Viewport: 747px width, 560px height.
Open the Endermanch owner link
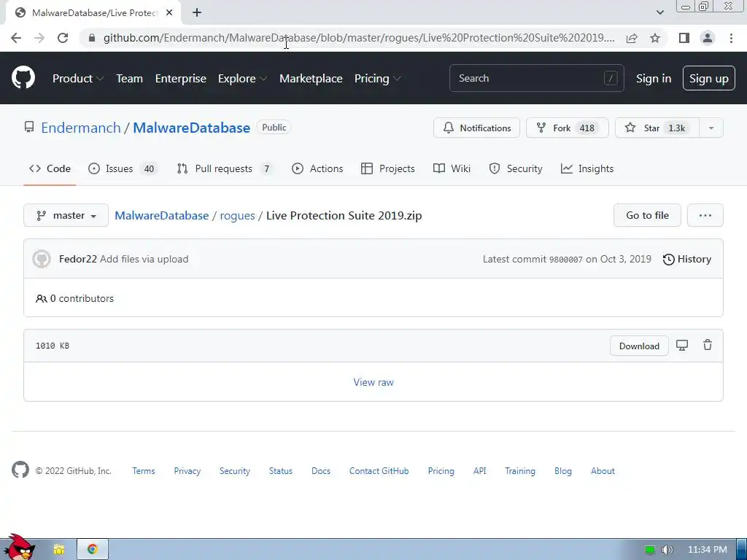[x=81, y=128]
